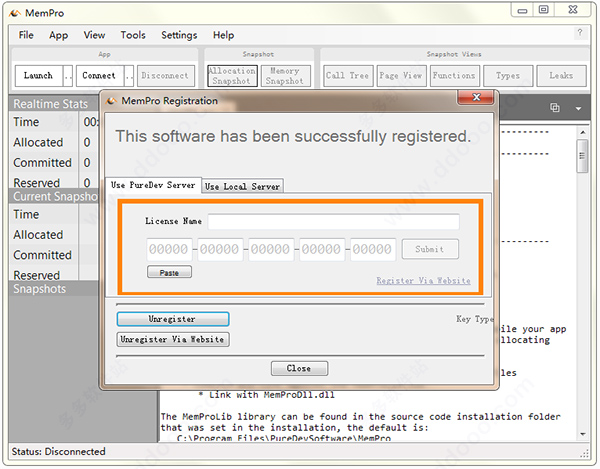Click the Status: Disconnected status text

point(59,452)
